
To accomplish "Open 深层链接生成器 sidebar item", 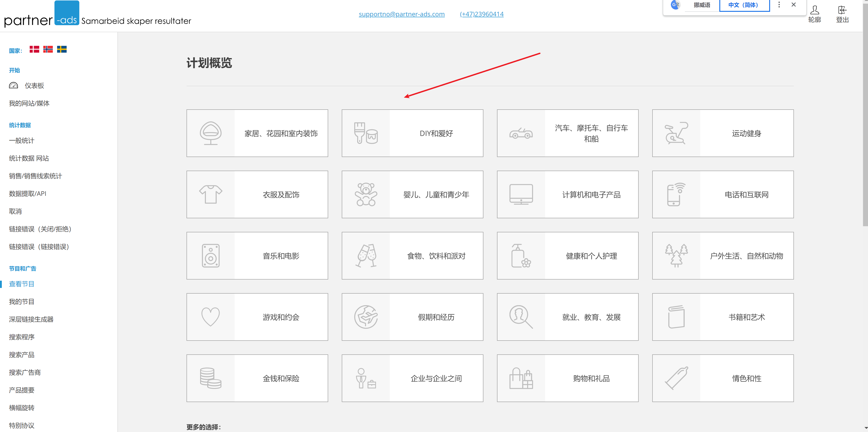I will (31, 319).
